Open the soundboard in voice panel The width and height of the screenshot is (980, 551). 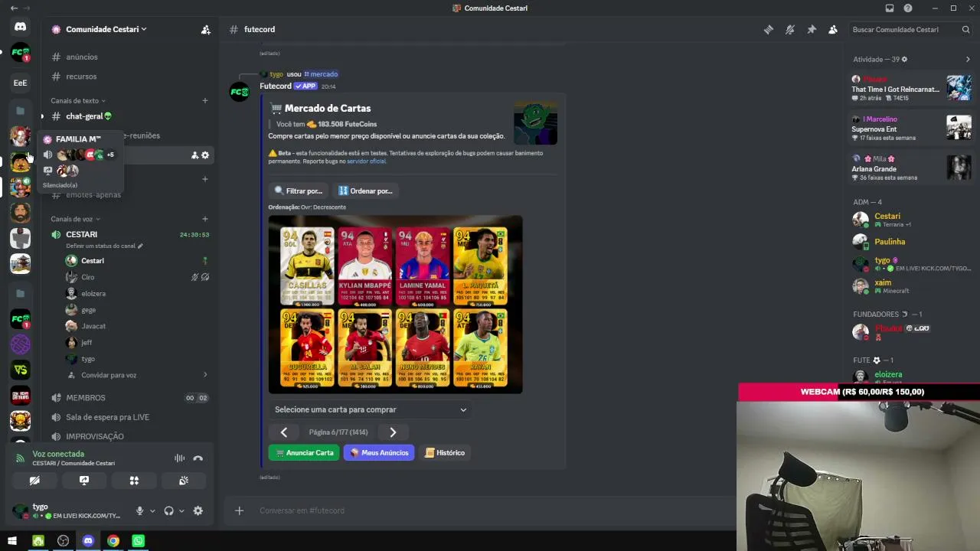(184, 481)
